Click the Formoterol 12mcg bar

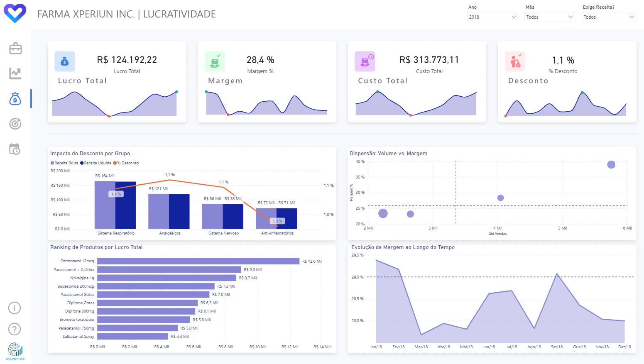[198, 261]
